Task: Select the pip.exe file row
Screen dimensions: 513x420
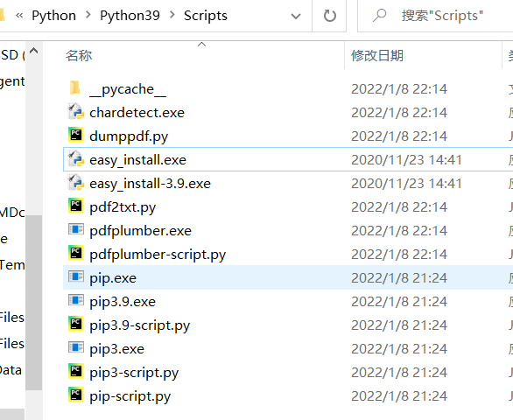Action: [x=288, y=277]
